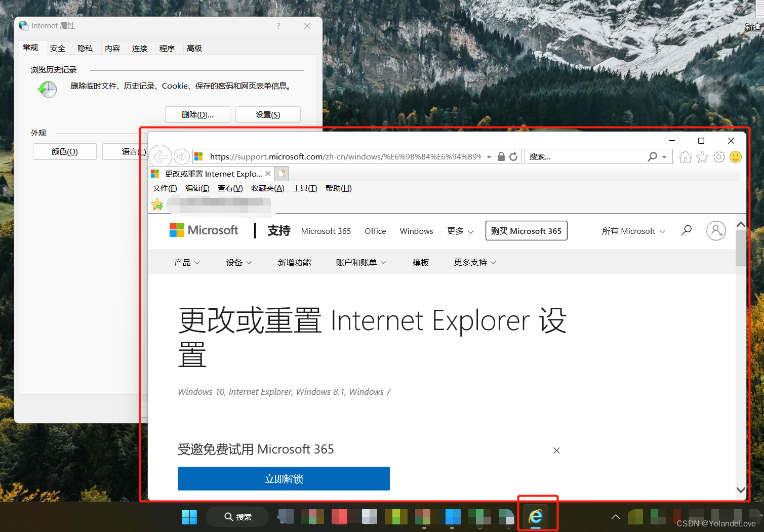The width and height of the screenshot is (764, 532).
Task: Open the IE Favorites star icon
Action: coord(702,157)
